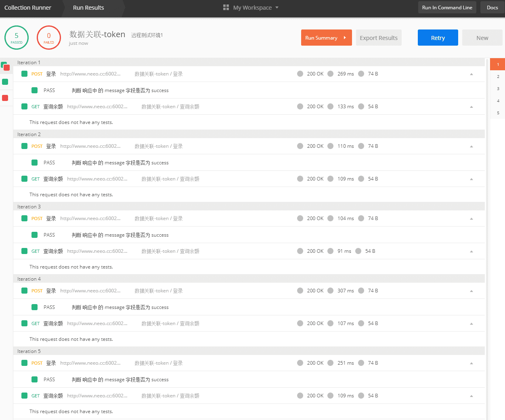Click run title 数据关联-token
This screenshot has height=420, width=505.
tap(97, 34)
